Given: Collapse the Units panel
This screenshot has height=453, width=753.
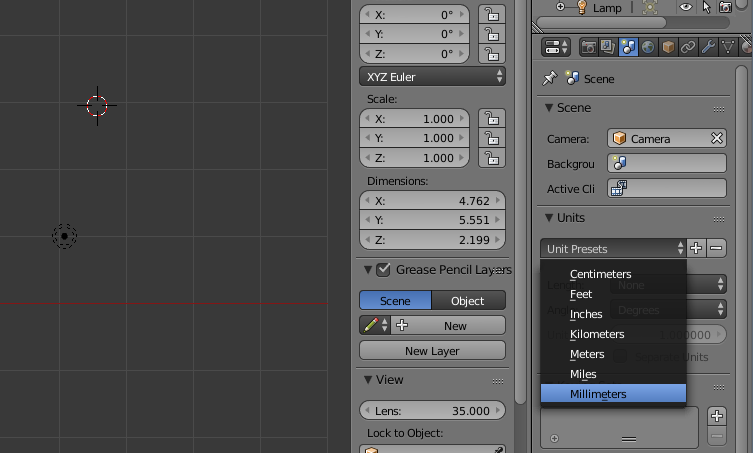Looking at the screenshot, I should (549, 218).
